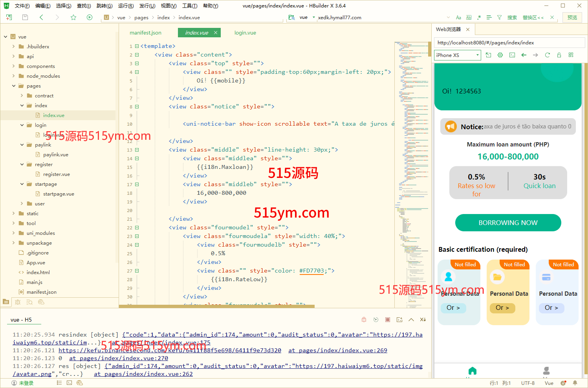Image resolution: width=588 pixels, height=388 pixels.
Task: Click the 预览 preview button
Action: pos(572,17)
